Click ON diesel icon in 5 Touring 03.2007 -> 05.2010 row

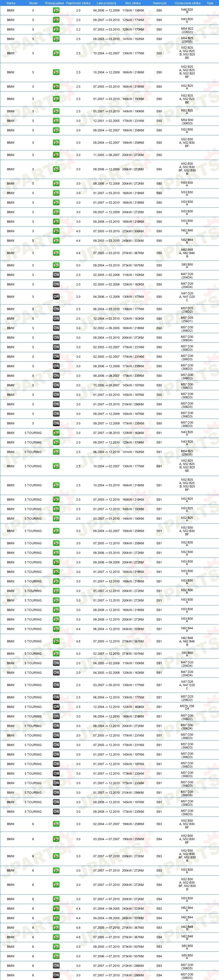point(56,685)
